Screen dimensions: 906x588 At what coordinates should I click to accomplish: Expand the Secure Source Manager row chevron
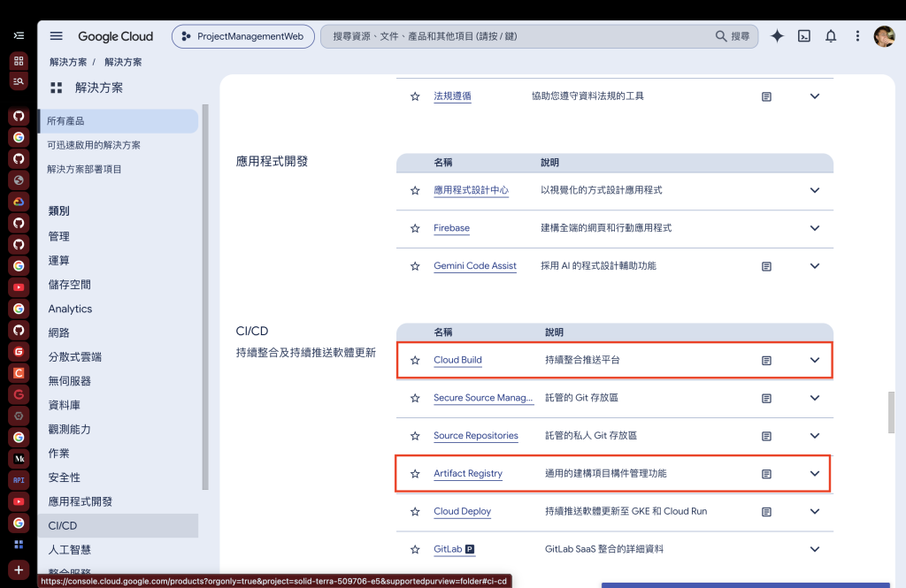pos(815,397)
